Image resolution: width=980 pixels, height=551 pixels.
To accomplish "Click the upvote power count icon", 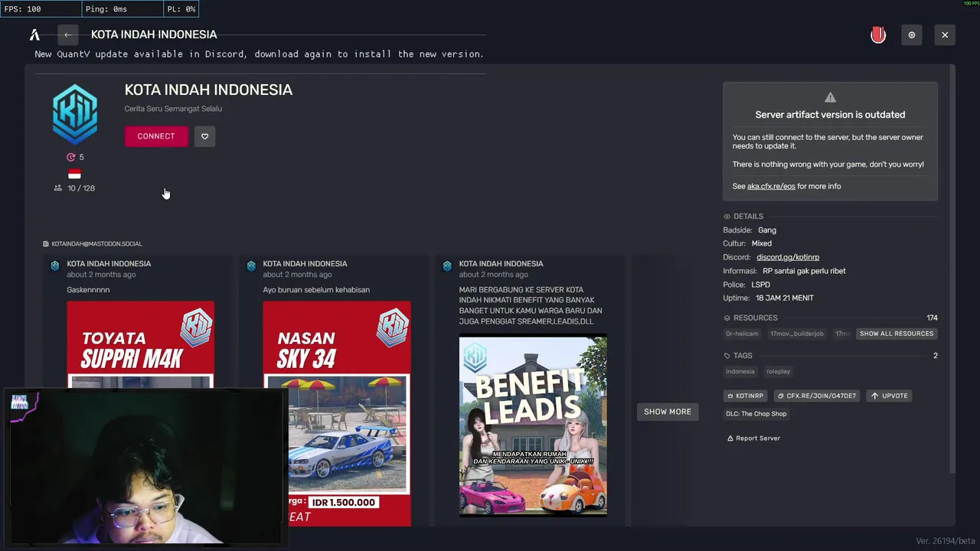I will (71, 157).
